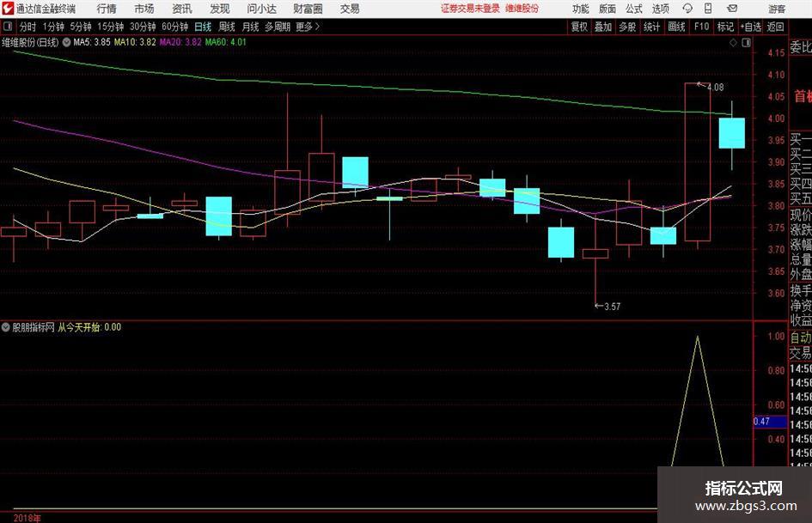812x523 pixels.
Task: Click the 1.00 indicator axis label
Action: (776, 336)
